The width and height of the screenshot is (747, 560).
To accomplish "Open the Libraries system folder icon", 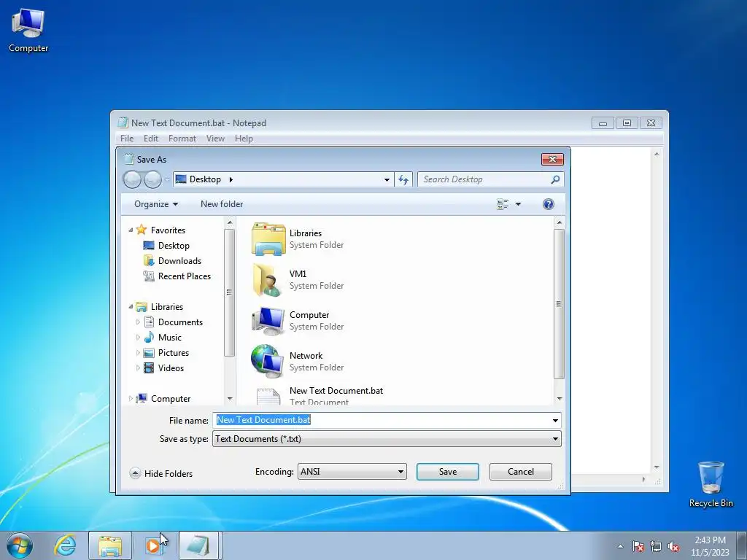I will coord(268,239).
